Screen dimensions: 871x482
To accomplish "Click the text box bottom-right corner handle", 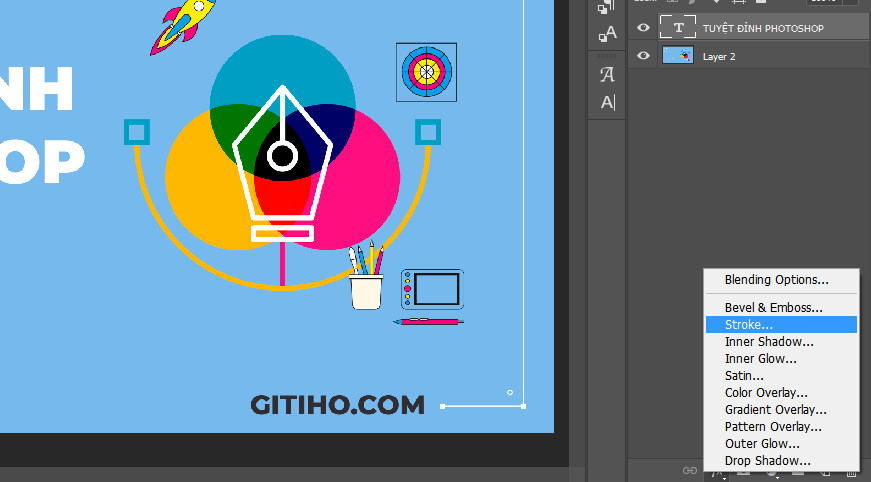I will (523, 406).
